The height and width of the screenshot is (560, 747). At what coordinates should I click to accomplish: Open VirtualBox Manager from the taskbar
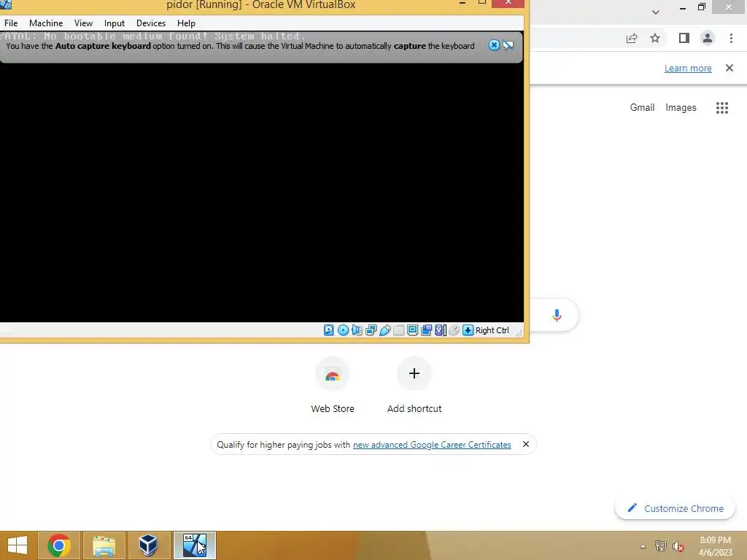pyautogui.click(x=149, y=545)
